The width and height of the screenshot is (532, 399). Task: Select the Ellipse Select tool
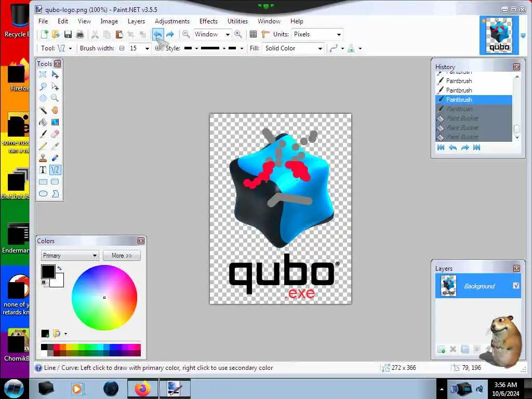click(x=43, y=98)
